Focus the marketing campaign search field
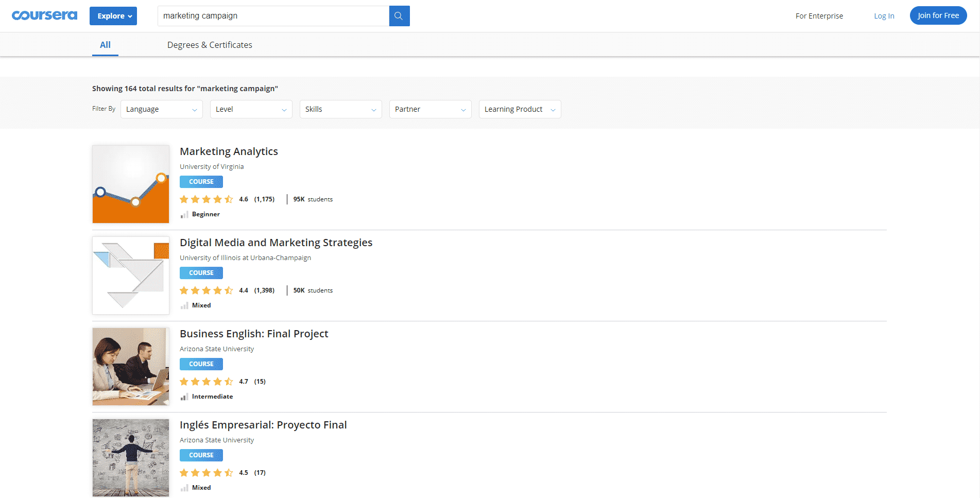This screenshot has width=980, height=498. [x=273, y=16]
